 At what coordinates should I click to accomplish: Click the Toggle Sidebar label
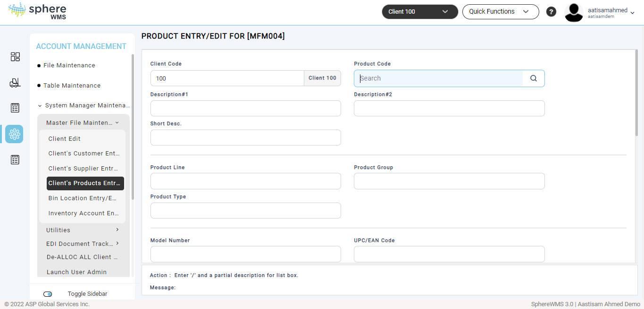[x=87, y=294]
